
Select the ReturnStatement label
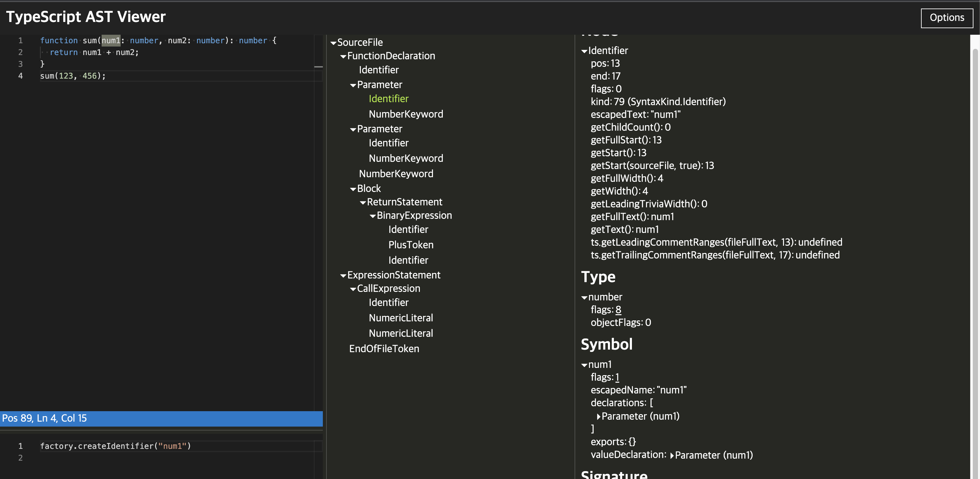point(404,202)
